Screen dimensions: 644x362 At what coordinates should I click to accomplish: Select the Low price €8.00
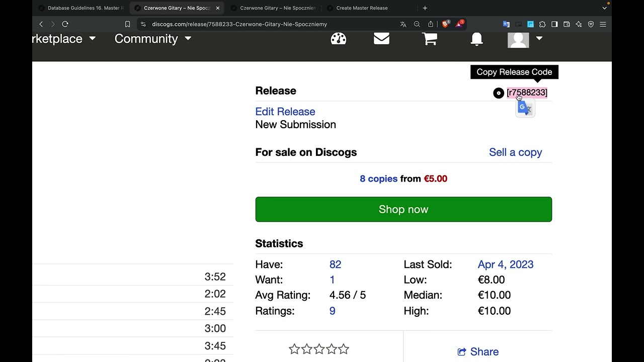point(491,280)
